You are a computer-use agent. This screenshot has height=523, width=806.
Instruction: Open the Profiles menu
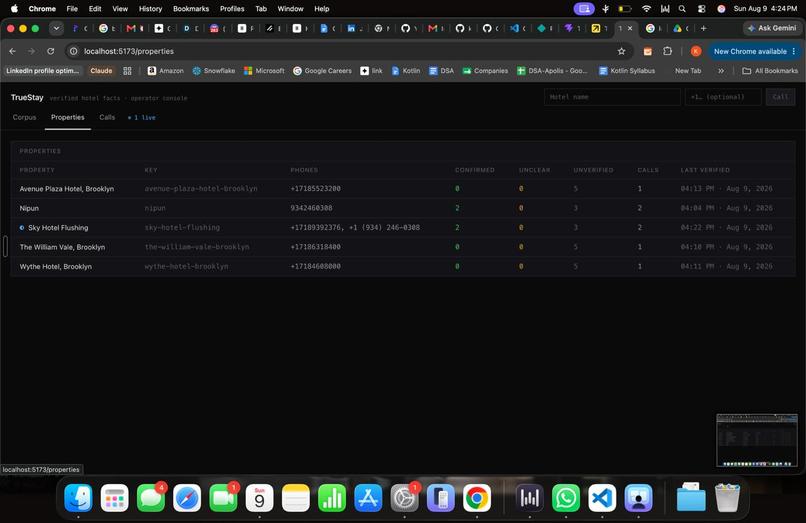point(232,9)
